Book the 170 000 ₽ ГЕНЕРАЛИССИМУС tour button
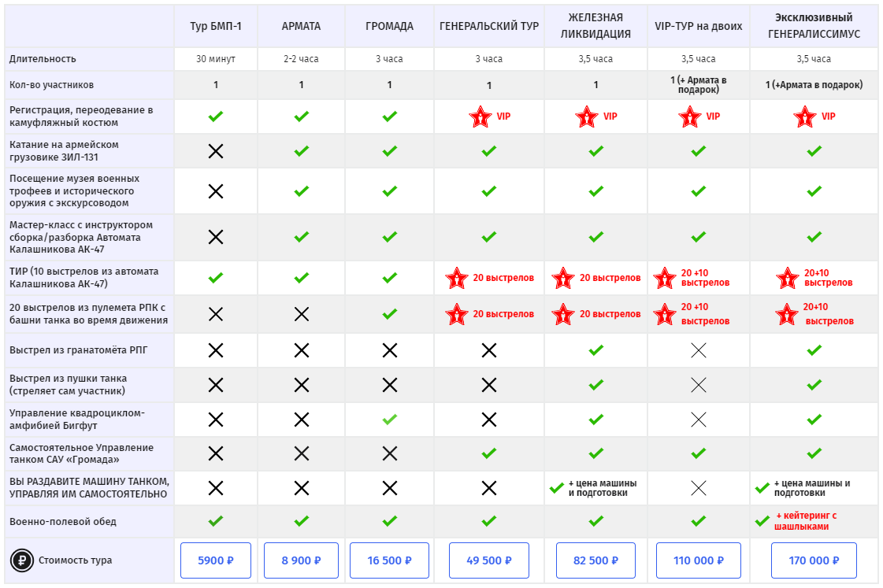 coord(814,561)
